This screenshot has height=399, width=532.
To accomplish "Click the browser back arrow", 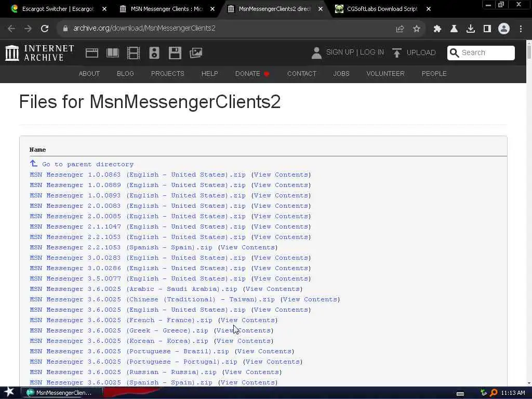I will 11,29.
